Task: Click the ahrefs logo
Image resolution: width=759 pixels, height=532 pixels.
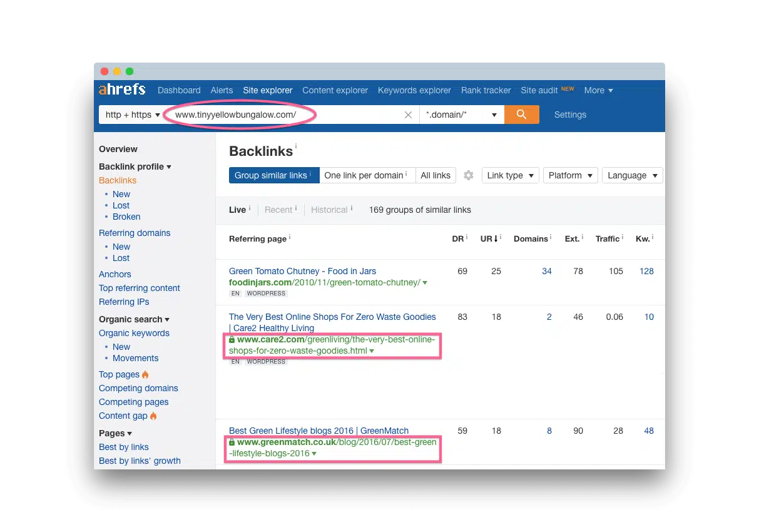Action: pyautogui.click(x=122, y=90)
